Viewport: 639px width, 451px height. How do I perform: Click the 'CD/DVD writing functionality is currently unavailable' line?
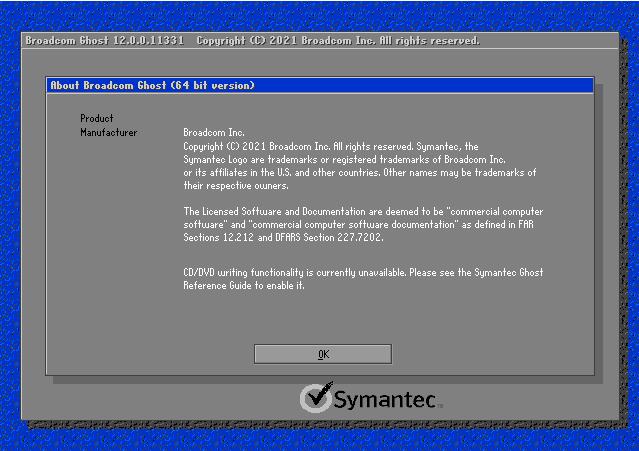(363, 272)
